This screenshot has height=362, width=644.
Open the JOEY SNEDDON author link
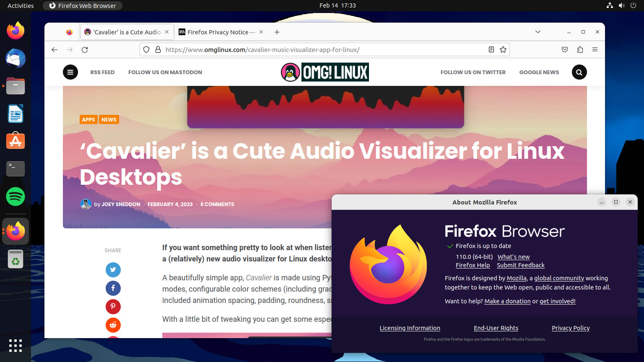pos(121,204)
